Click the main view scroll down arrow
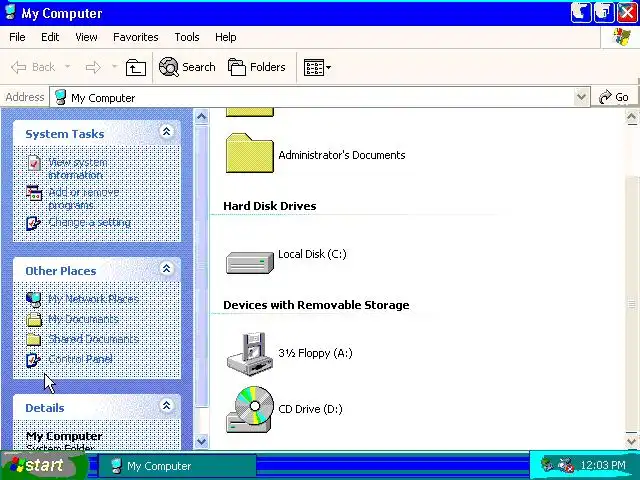The height and width of the screenshot is (480, 640). pos(631,441)
